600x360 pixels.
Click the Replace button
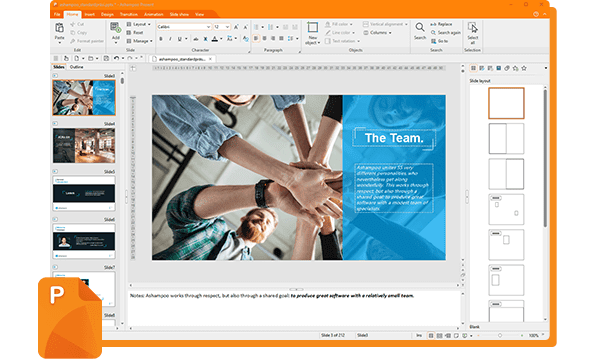[x=441, y=24]
